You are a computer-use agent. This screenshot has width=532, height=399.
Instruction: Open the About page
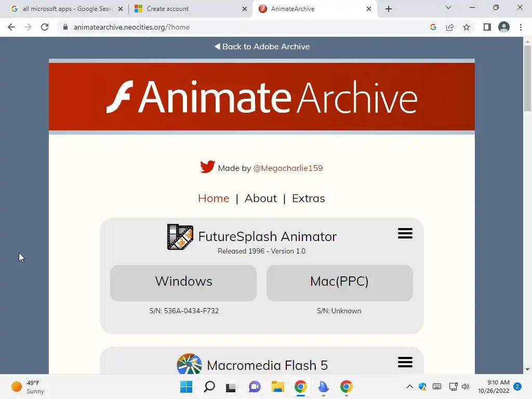[x=261, y=198]
